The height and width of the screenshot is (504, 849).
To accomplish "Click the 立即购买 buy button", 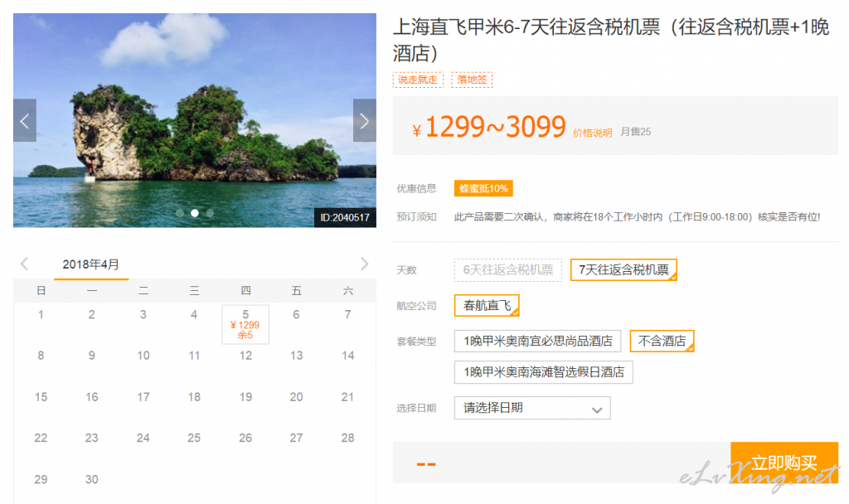I will [x=784, y=463].
